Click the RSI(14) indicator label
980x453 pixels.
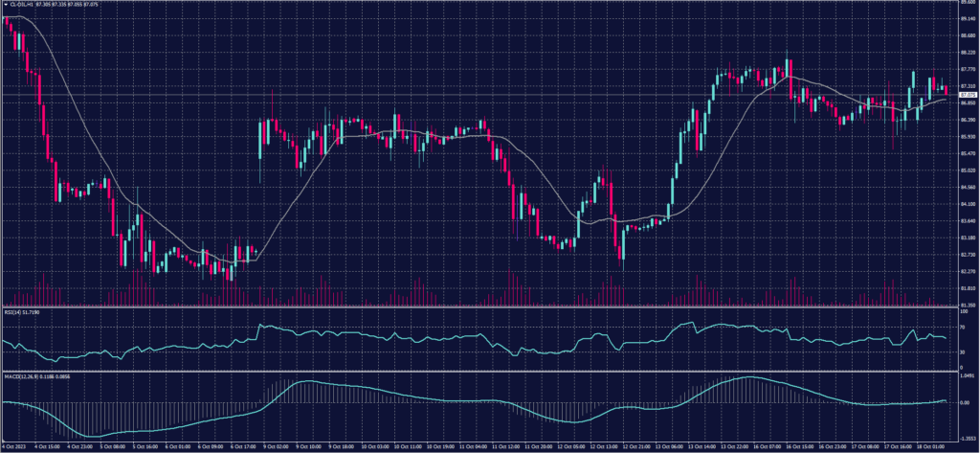(x=15, y=312)
